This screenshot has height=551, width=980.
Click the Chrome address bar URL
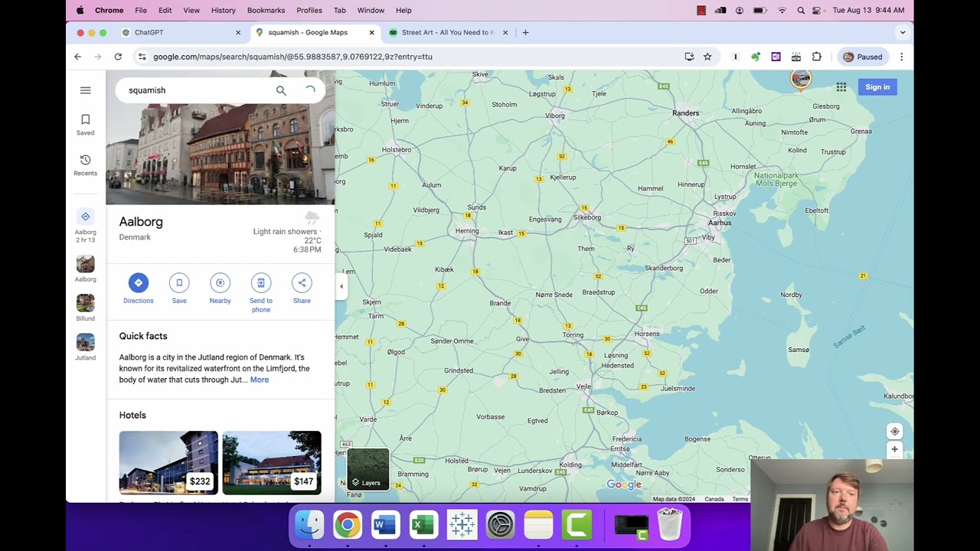tap(292, 57)
